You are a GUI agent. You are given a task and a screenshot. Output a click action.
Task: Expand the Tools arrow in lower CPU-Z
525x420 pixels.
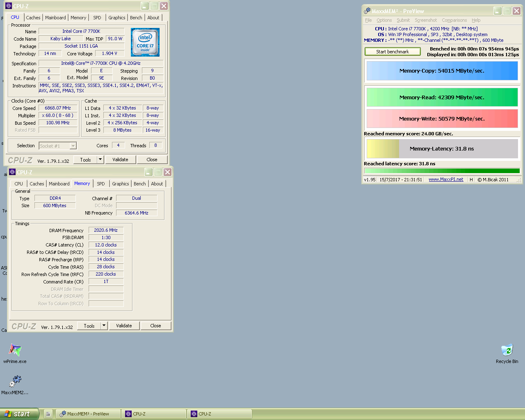click(x=104, y=326)
